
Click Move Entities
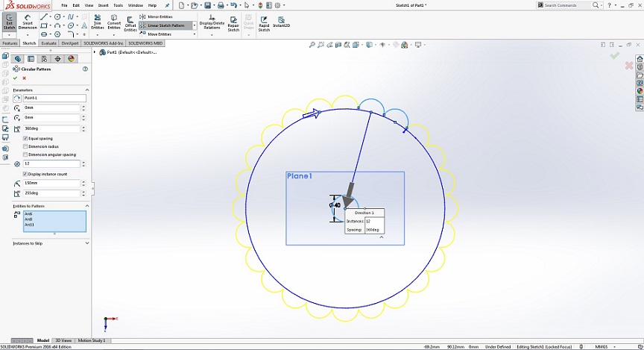coord(156,34)
